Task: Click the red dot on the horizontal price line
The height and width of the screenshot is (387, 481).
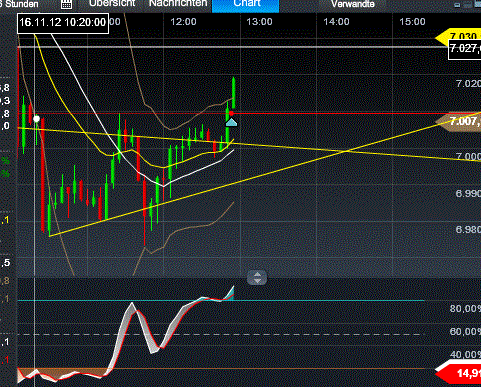Action: 231,114
